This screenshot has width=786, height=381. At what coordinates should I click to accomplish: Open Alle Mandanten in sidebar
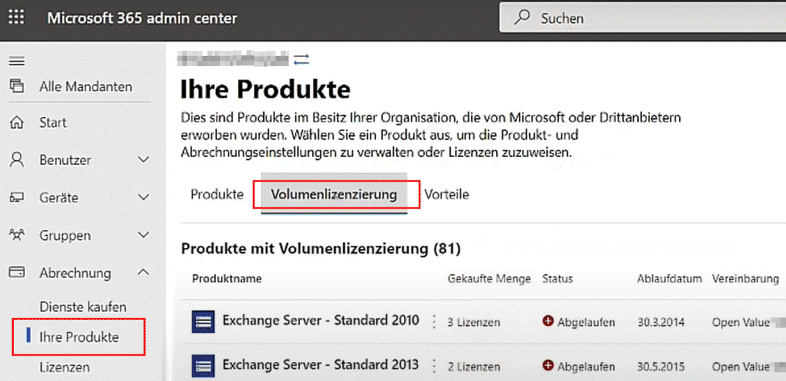coord(86,87)
